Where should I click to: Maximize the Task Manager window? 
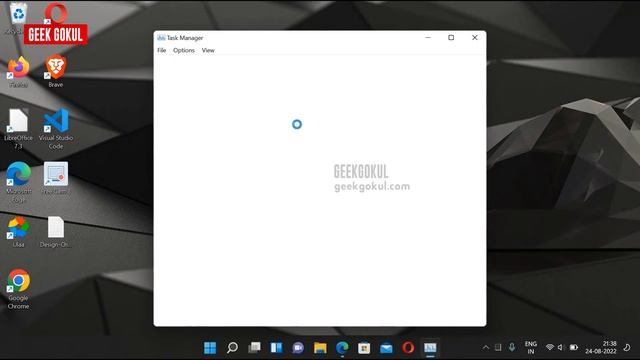point(451,38)
